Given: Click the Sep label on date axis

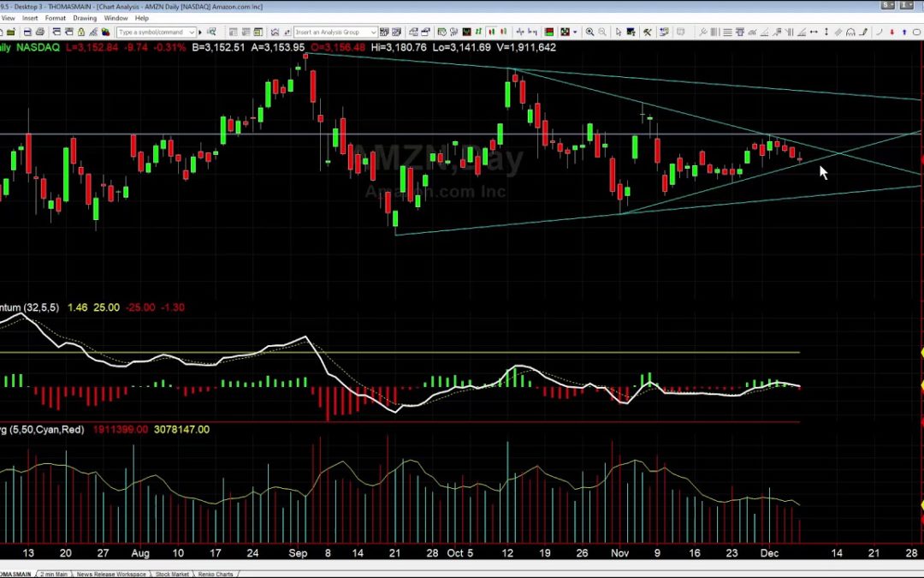Looking at the screenshot, I should tap(299, 553).
